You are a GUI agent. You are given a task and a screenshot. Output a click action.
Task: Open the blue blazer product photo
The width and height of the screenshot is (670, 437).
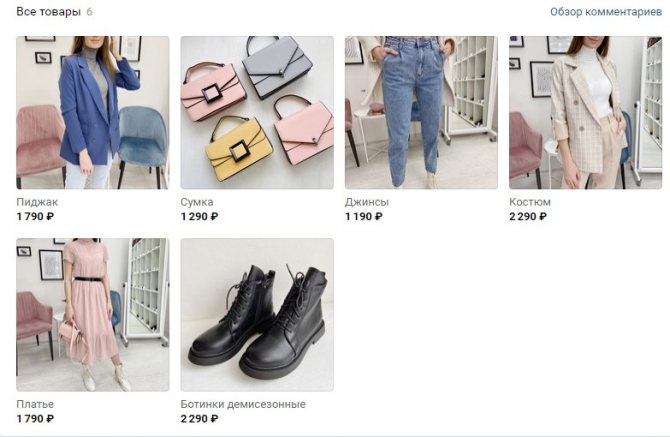point(93,112)
